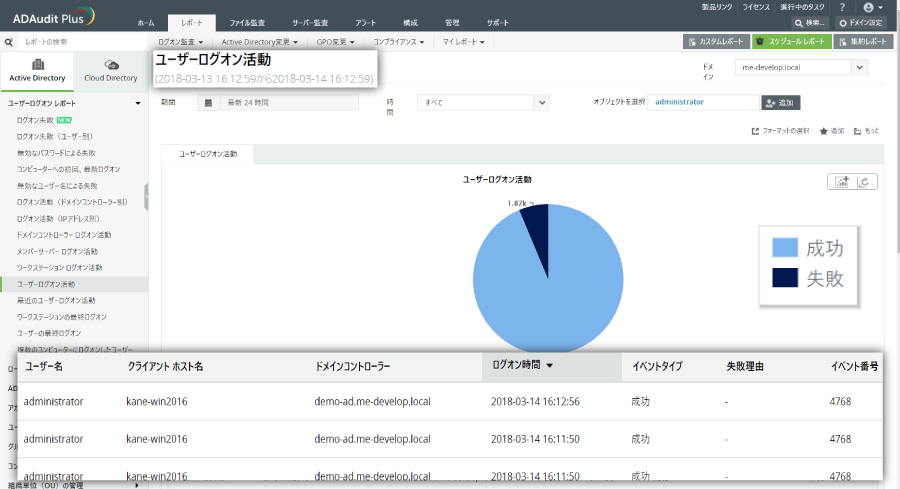Image resolution: width=900 pixels, height=489 pixels.
Task: Click the magnifier icon in report search
Action: [x=9, y=42]
